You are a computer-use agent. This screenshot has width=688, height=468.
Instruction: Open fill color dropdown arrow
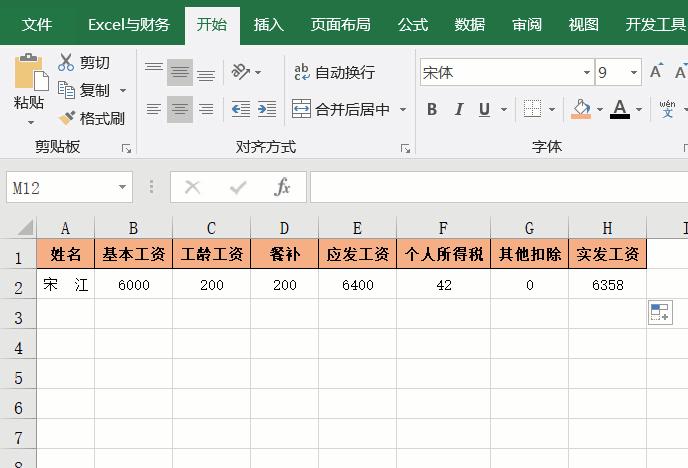[600, 110]
